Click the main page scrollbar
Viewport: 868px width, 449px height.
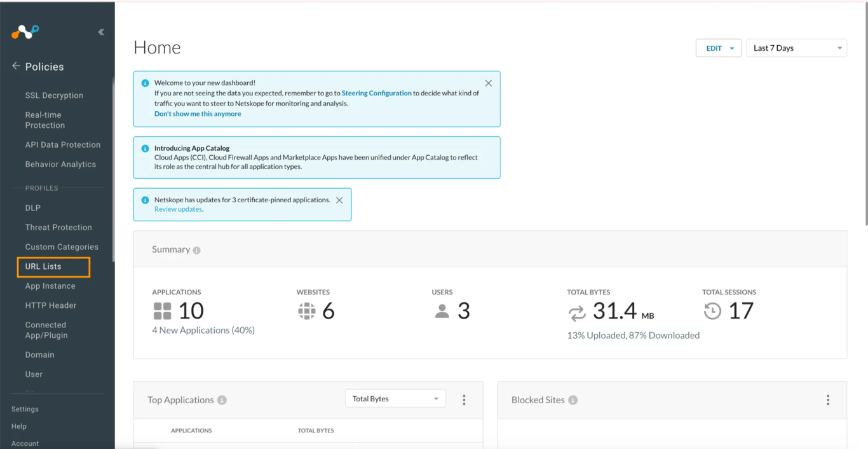pos(865,114)
